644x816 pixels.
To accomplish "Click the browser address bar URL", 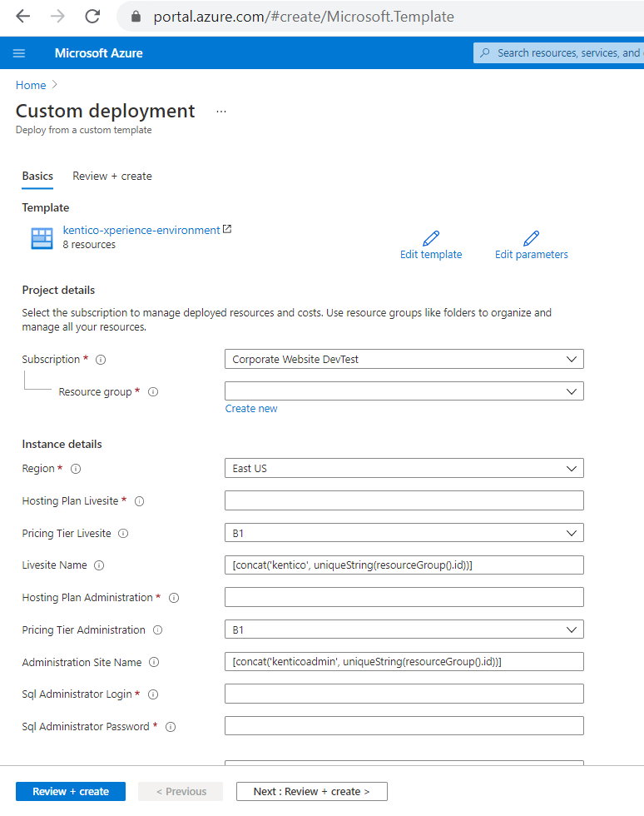I will (303, 17).
